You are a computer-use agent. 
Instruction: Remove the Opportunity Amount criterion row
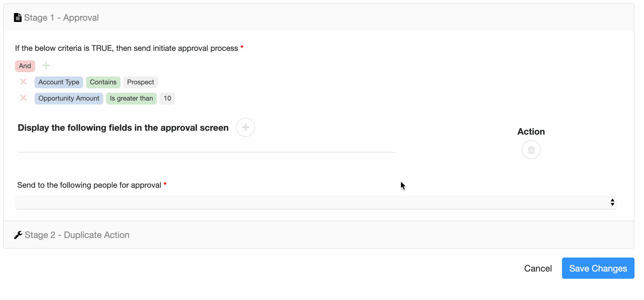pos(23,98)
